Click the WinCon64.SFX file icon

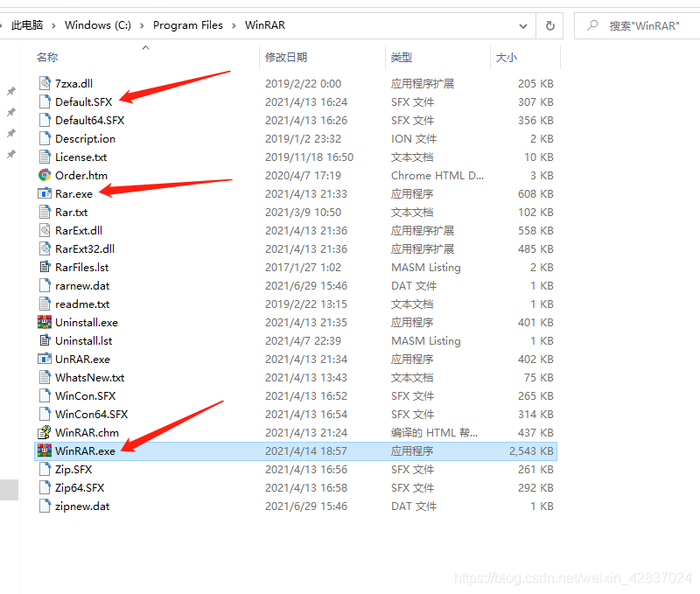(x=45, y=414)
